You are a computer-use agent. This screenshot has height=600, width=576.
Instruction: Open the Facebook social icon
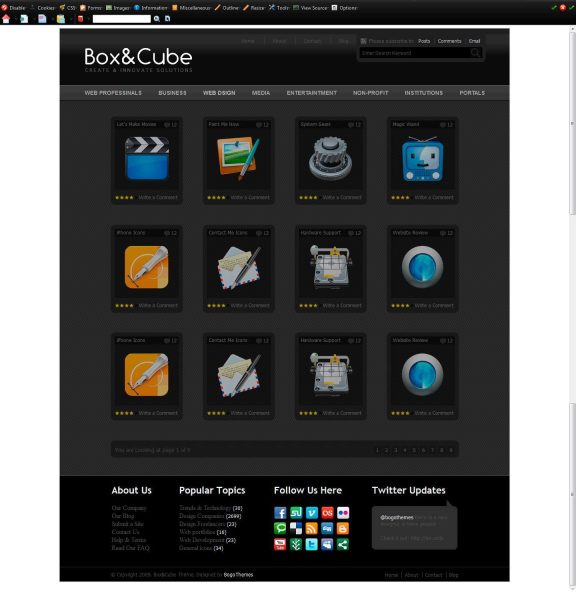coord(280,513)
